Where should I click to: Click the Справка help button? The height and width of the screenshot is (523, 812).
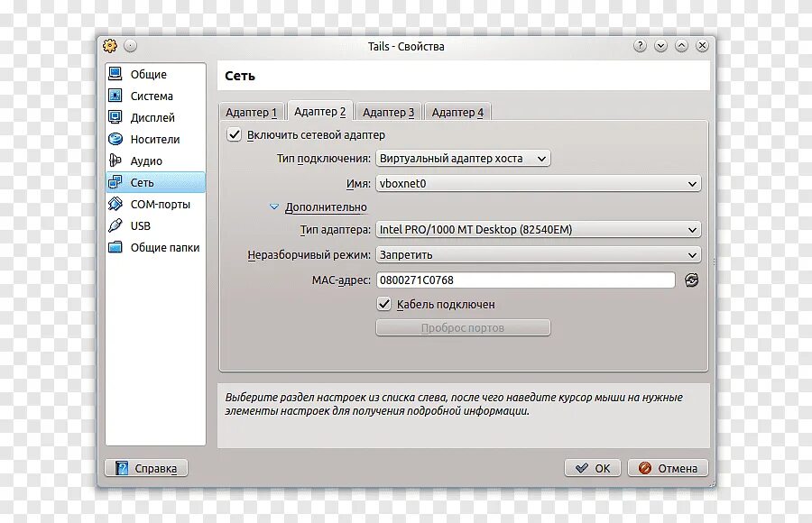pos(146,468)
